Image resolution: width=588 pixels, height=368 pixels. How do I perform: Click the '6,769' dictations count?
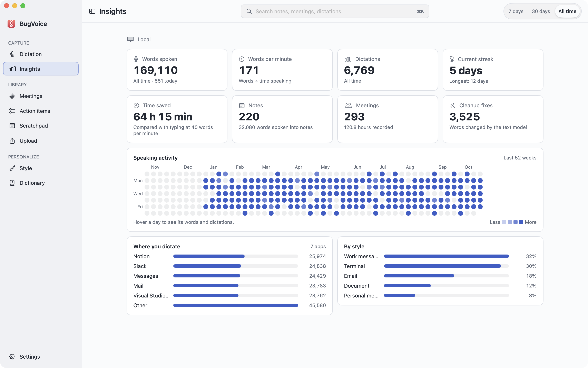point(359,70)
